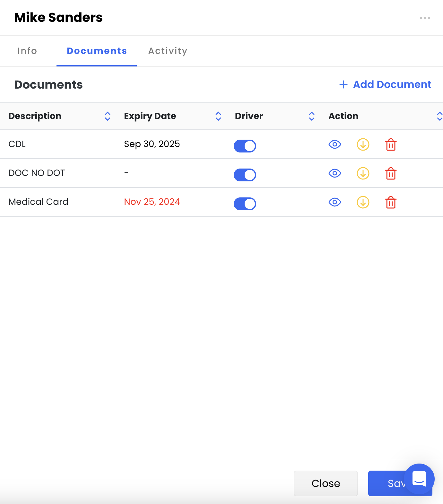Viewport: 443px width, 504px height.
Task: Download the CDL document
Action: 363,144
